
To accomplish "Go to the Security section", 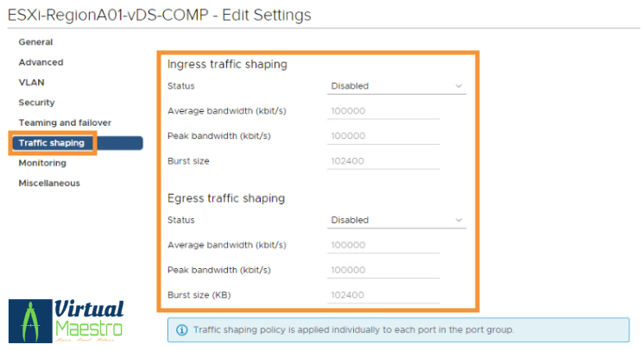I will click(x=36, y=103).
